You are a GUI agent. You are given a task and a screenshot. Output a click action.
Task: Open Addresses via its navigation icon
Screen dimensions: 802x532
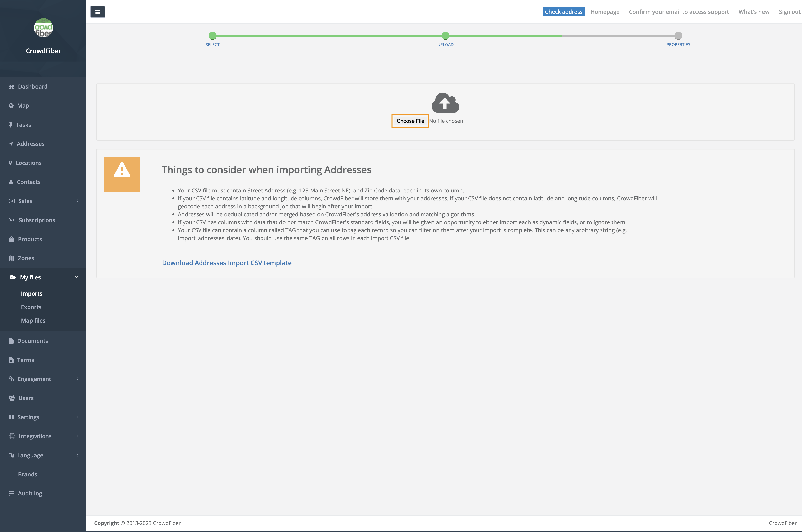click(x=11, y=143)
